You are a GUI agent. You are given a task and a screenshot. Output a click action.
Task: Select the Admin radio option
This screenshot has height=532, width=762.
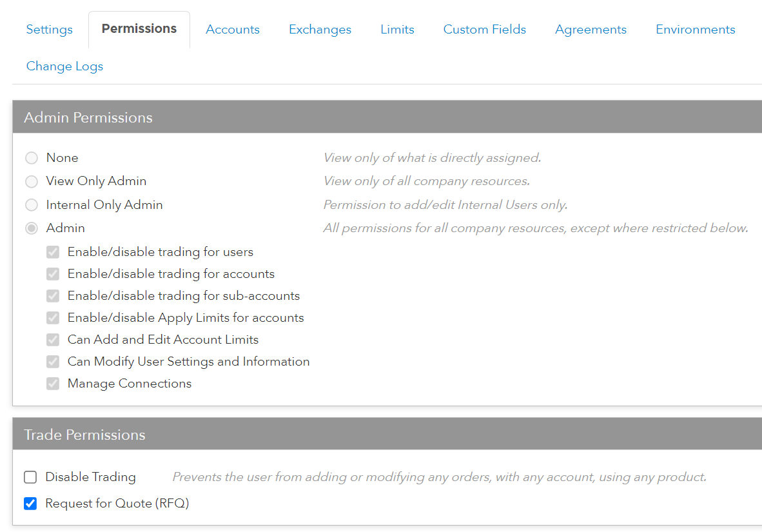click(32, 228)
